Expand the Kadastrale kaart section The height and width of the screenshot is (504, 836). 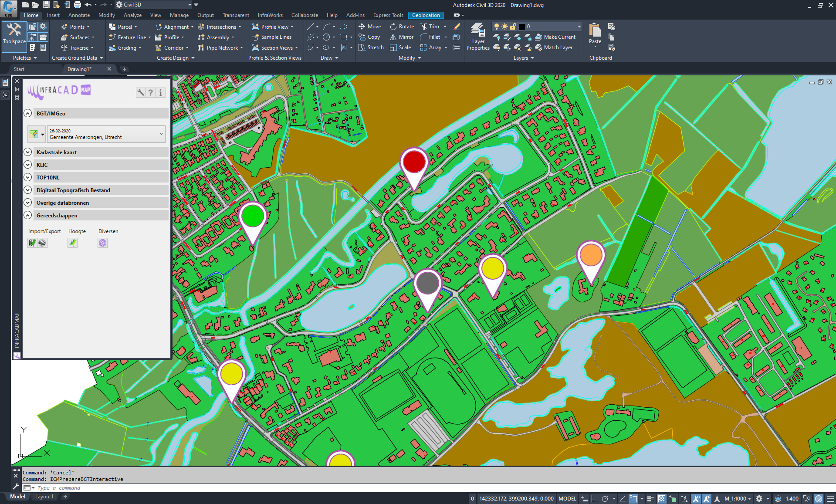tap(28, 152)
